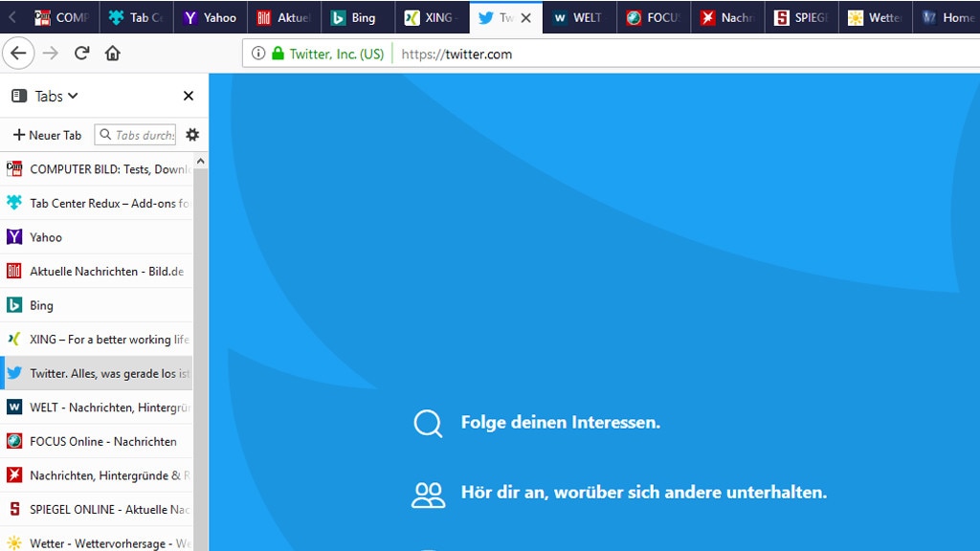Open the Bing tab in the tab strip
Screen dimensions: 980x551
pyautogui.click(x=357, y=16)
